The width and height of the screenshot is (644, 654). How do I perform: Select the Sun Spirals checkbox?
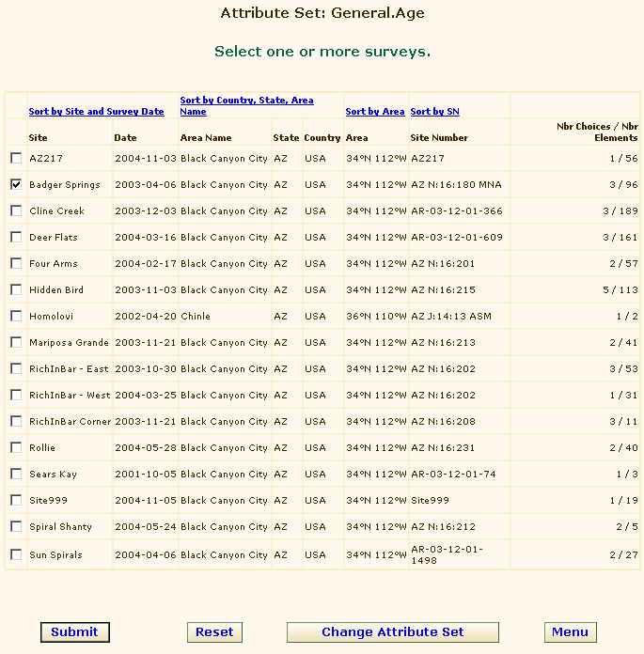point(16,554)
